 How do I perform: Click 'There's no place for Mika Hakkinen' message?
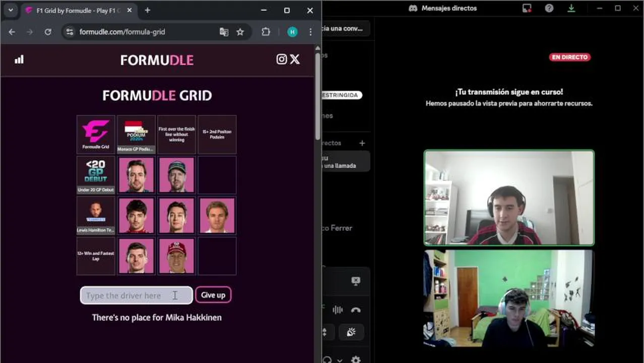157,318
